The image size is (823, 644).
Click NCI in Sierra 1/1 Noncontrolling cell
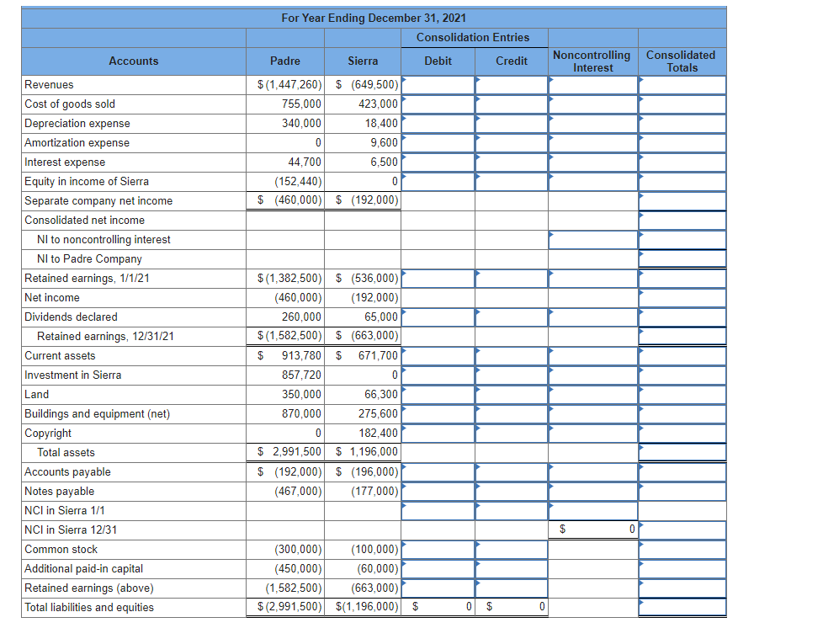pos(593,512)
